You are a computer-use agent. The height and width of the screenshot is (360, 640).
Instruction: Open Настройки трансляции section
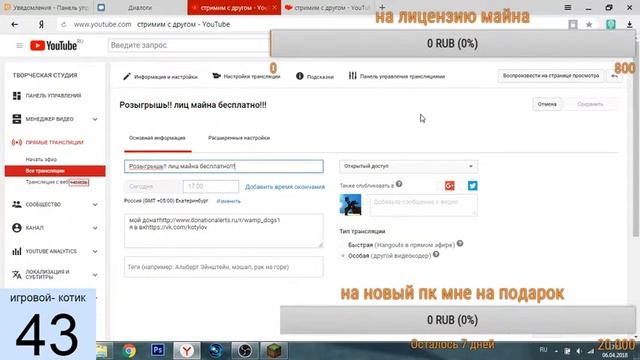click(x=247, y=76)
